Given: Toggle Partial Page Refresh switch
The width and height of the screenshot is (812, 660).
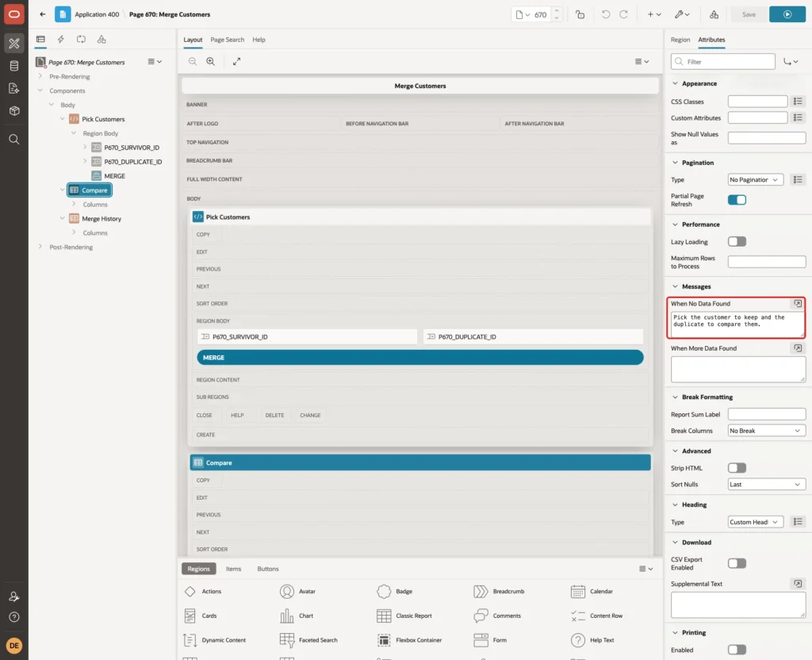Looking at the screenshot, I should [x=737, y=200].
